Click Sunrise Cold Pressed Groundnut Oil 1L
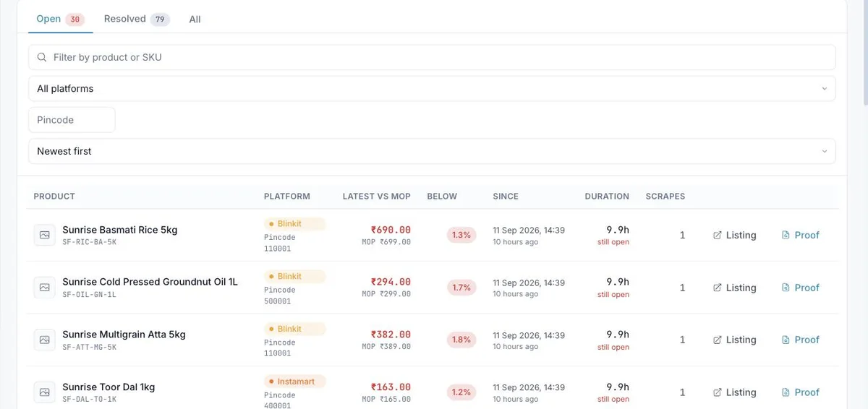The height and width of the screenshot is (409, 868). (x=150, y=282)
